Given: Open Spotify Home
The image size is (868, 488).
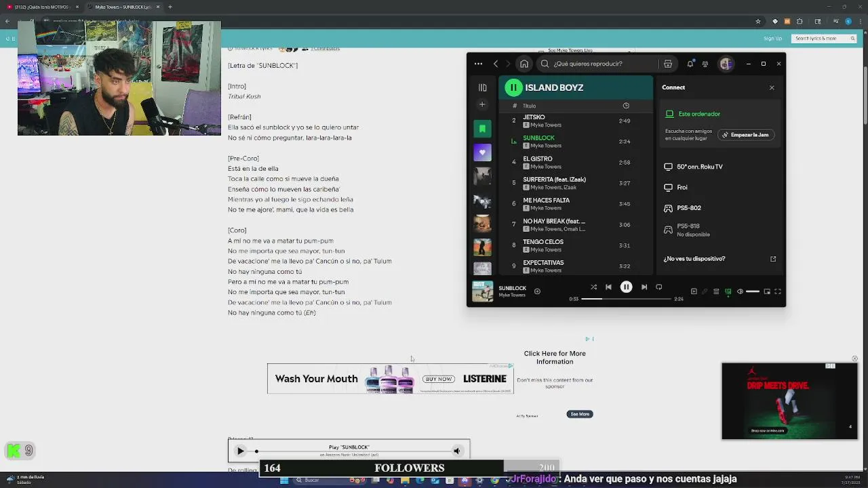Looking at the screenshot, I should 524,64.
